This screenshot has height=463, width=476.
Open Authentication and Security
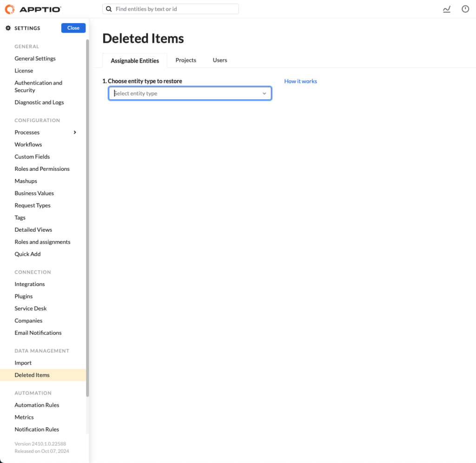39,86
